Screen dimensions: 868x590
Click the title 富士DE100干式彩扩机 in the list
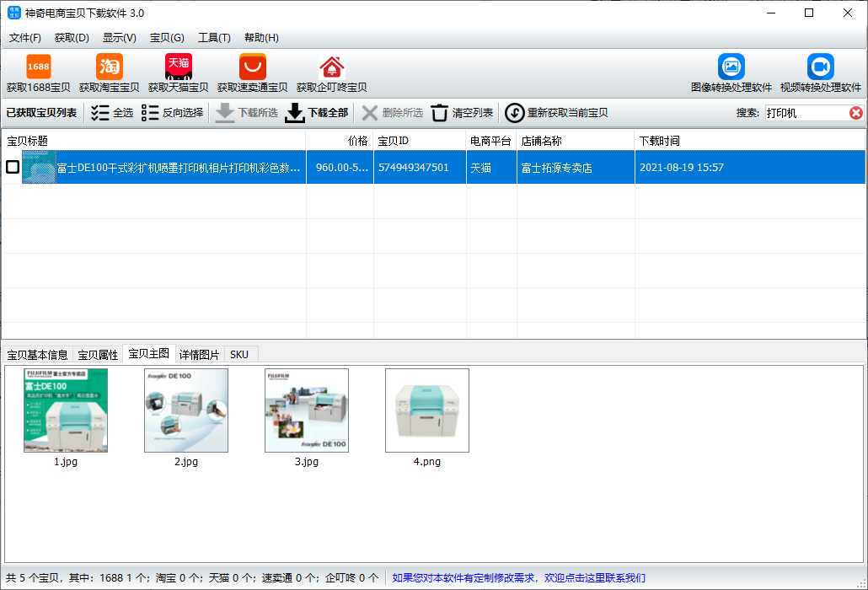pyautogui.click(x=179, y=167)
